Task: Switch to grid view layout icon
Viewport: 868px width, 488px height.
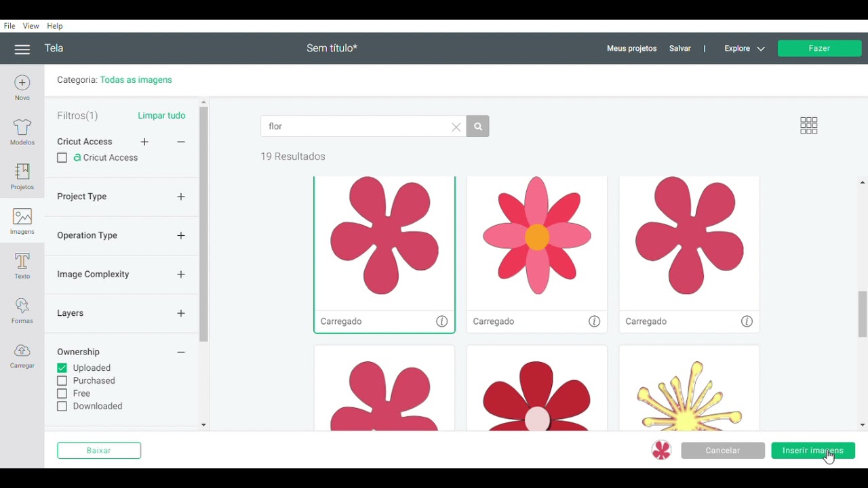Action: pos(809,125)
